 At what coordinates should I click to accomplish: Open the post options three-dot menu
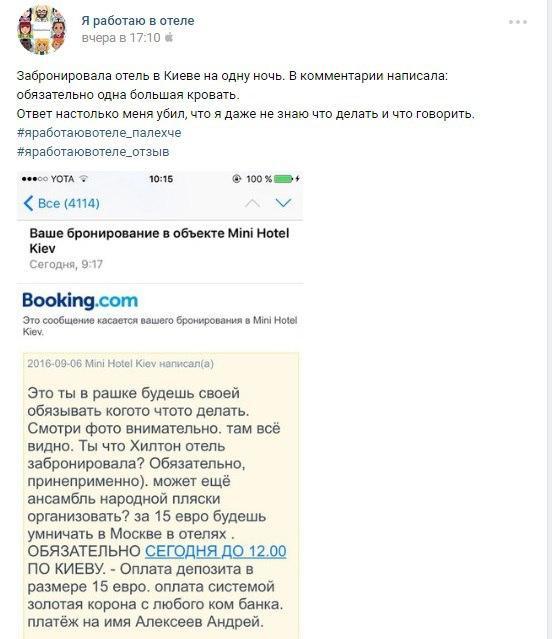(518, 22)
